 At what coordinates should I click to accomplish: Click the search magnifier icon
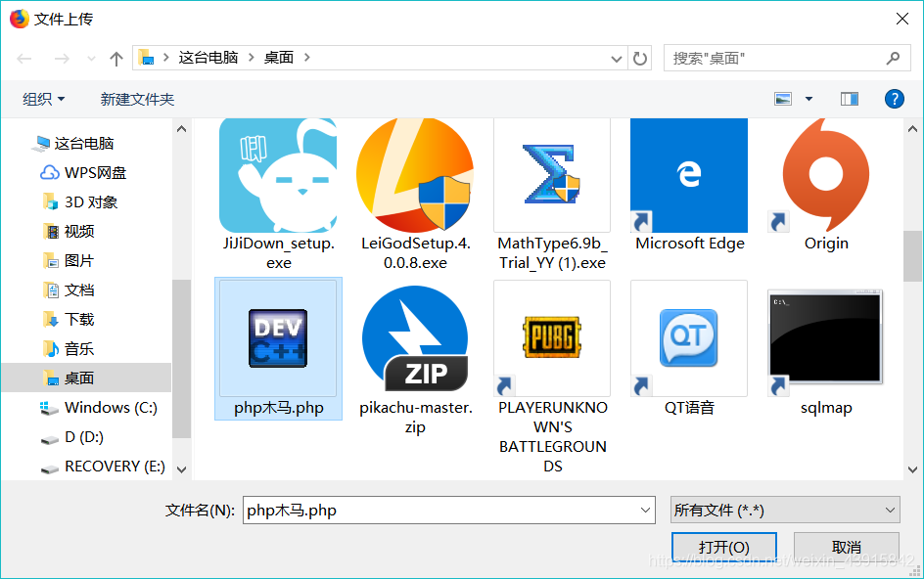tap(893, 58)
